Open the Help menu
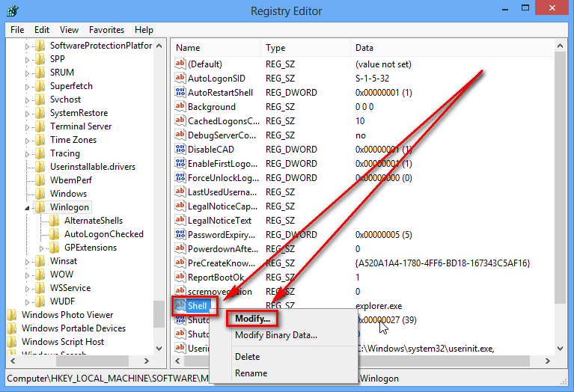 [144, 30]
